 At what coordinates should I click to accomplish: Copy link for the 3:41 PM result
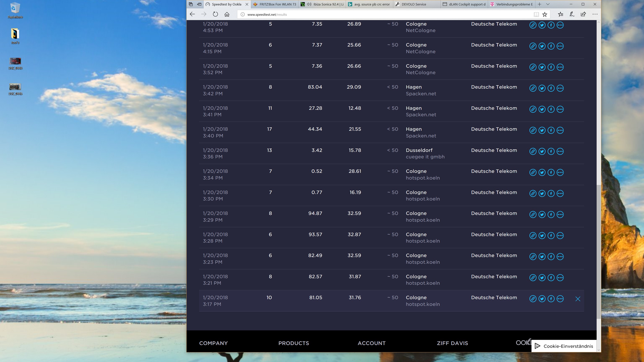(533, 109)
